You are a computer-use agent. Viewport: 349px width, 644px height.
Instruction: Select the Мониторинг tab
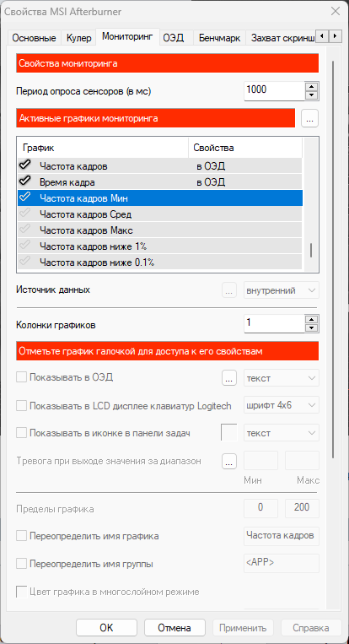click(x=127, y=36)
